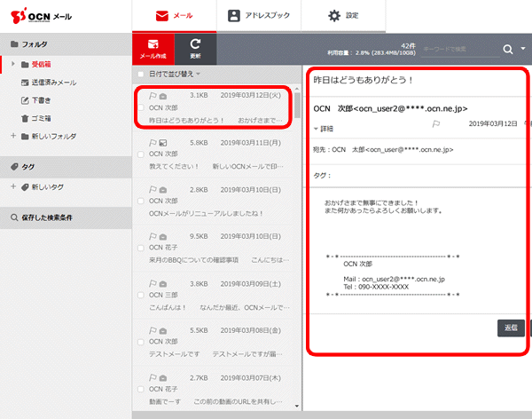
Task: Open mail 来月のBBQについての確認事項
Action: (x=213, y=248)
